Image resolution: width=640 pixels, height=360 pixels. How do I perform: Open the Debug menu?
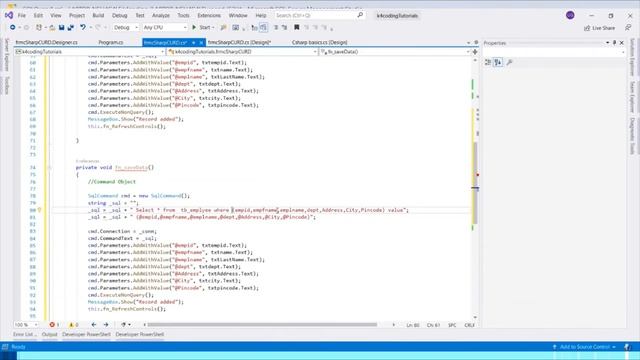pyautogui.click(x=119, y=16)
